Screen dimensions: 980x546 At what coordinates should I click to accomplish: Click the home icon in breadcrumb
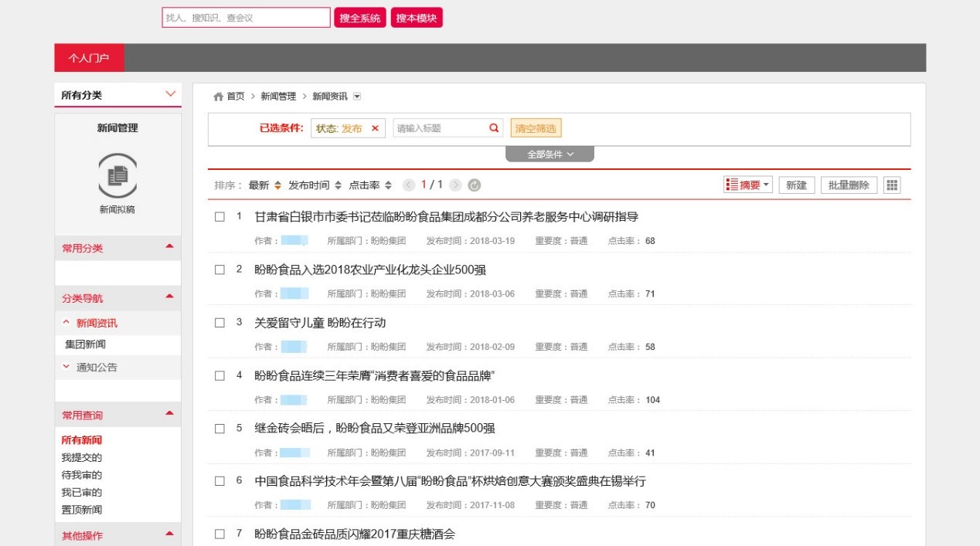[x=218, y=97]
